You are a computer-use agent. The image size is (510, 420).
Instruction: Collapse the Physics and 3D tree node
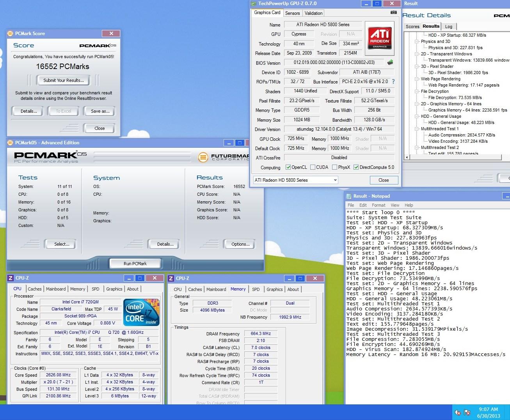(416, 41)
